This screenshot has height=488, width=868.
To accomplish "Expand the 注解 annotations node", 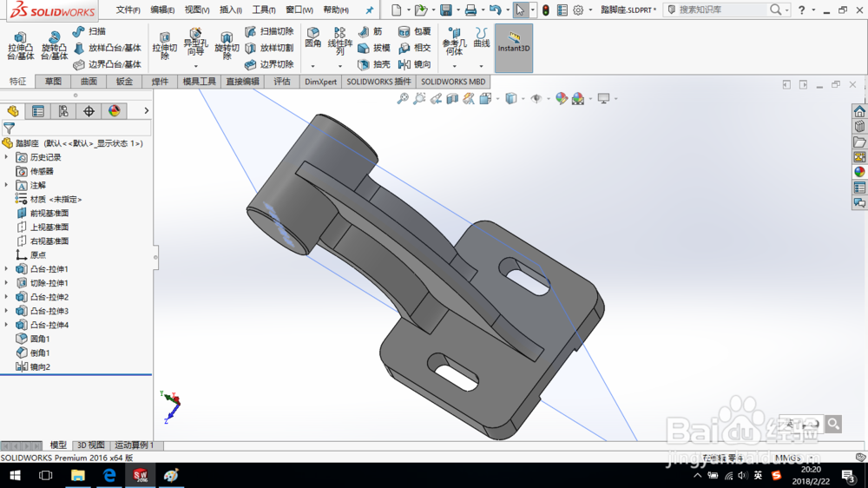I will [x=7, y=185].
